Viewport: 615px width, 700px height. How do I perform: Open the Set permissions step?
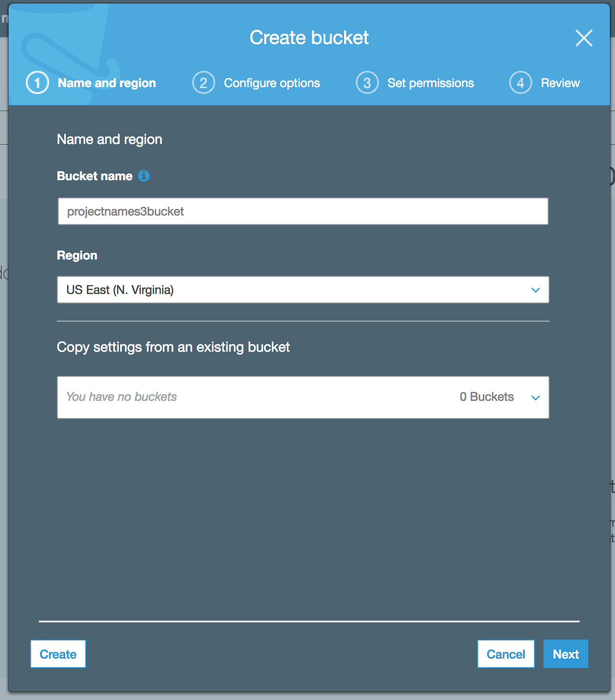click(x=430, y=82)
